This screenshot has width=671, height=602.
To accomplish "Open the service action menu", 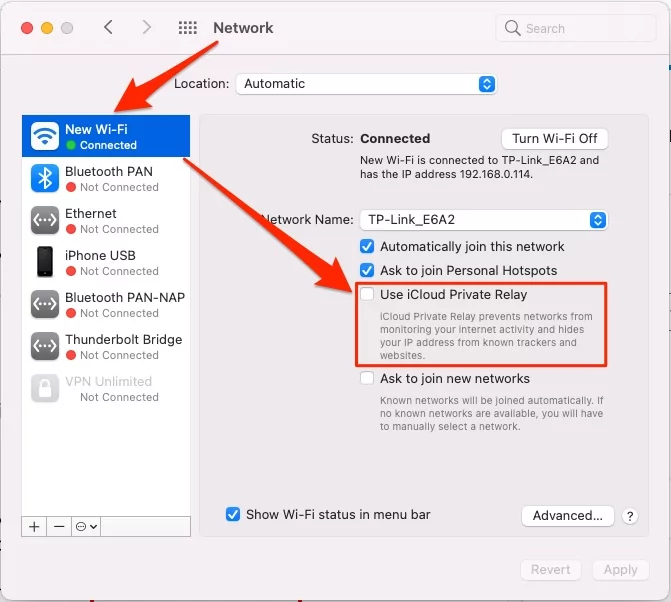I will (86, 526).
